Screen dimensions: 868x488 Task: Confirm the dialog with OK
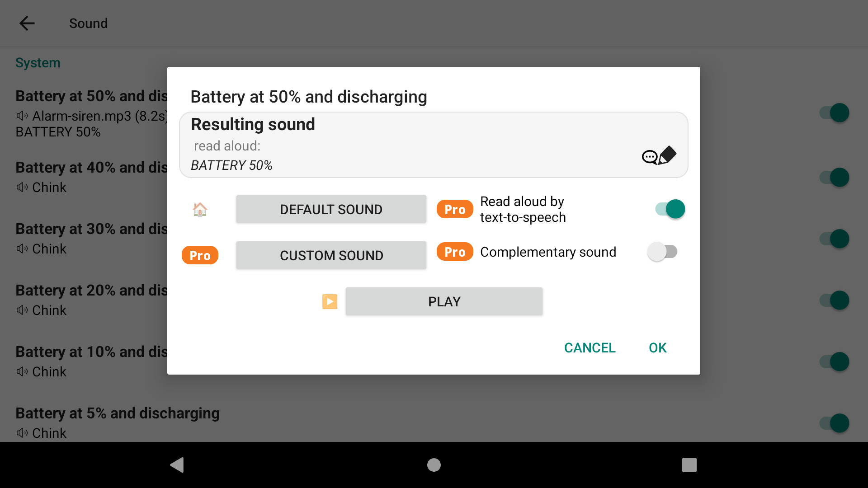point(657,347)
